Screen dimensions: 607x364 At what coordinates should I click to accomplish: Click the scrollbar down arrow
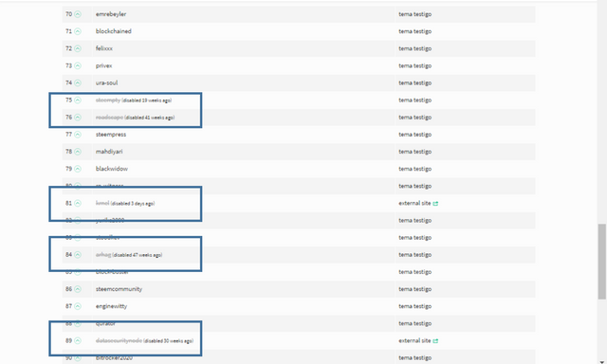coord(602,362)
